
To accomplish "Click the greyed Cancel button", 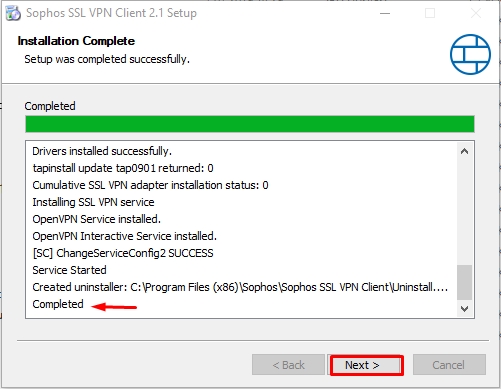I will coord(449,365).
